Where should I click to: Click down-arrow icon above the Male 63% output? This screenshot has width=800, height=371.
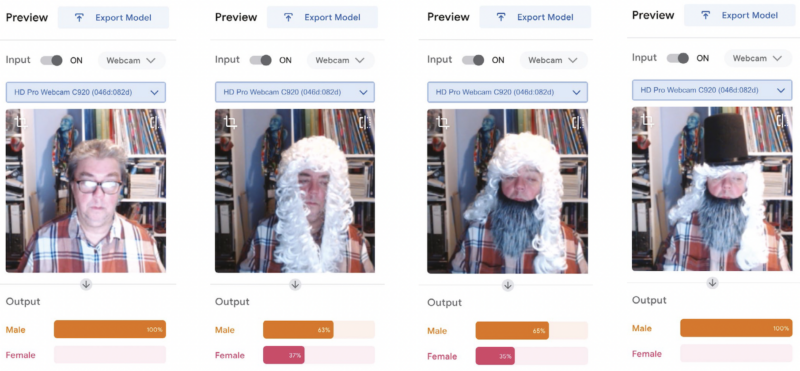point(295,284)
